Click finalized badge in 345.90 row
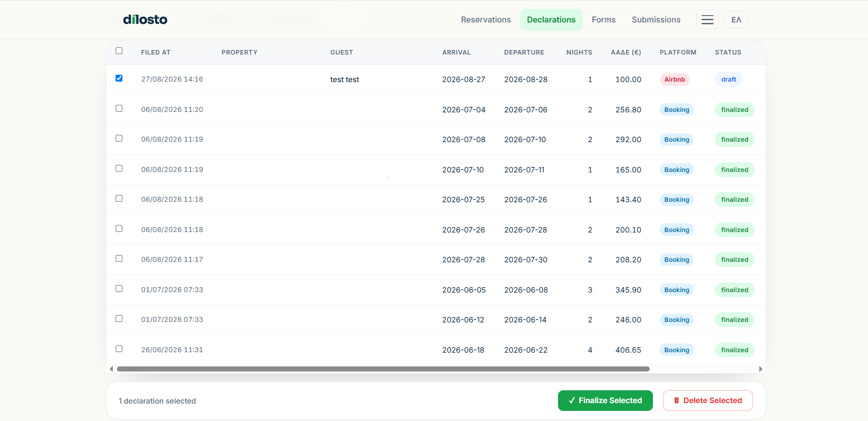Viewport: 868px width, 421px height. (x=735, y=290)
